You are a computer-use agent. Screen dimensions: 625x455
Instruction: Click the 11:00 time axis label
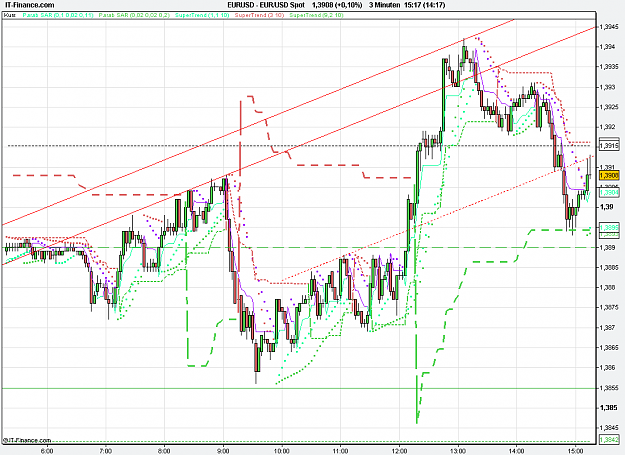click(x=340, y=451)
